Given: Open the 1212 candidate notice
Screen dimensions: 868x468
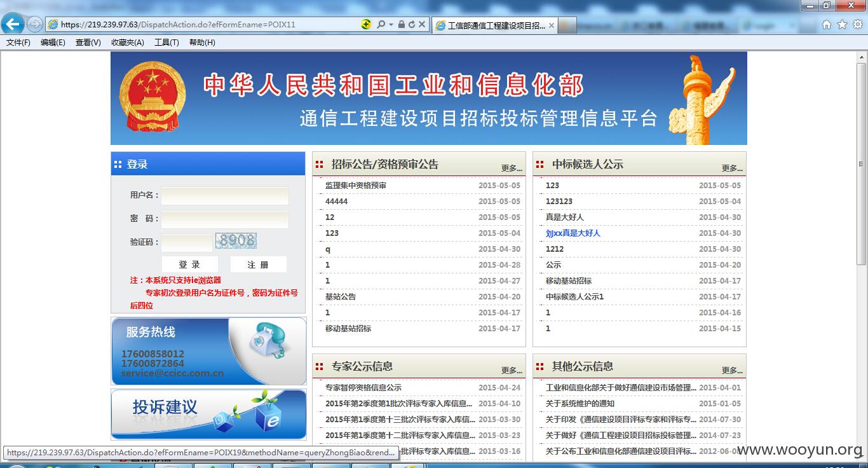Looking at the screenshot, I should [555, 249].
